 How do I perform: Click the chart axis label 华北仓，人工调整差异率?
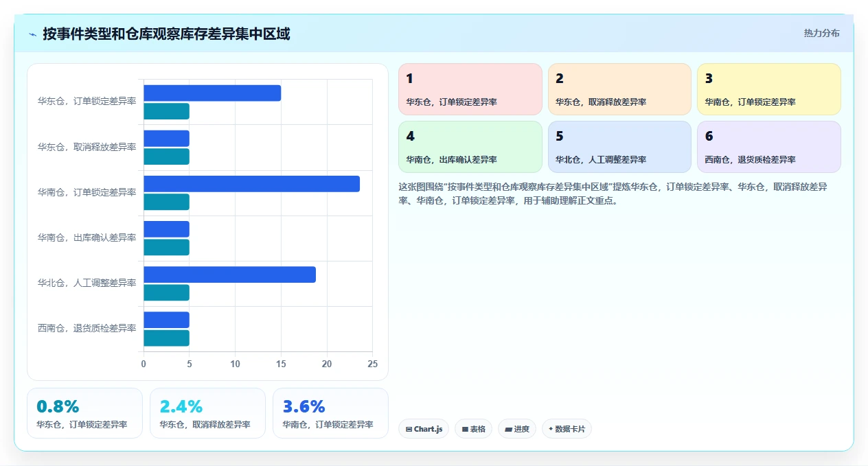87,283
